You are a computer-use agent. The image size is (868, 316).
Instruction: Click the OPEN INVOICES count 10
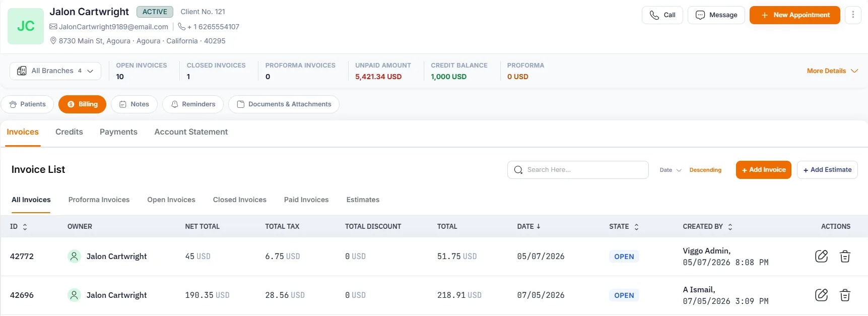[120, 77]
